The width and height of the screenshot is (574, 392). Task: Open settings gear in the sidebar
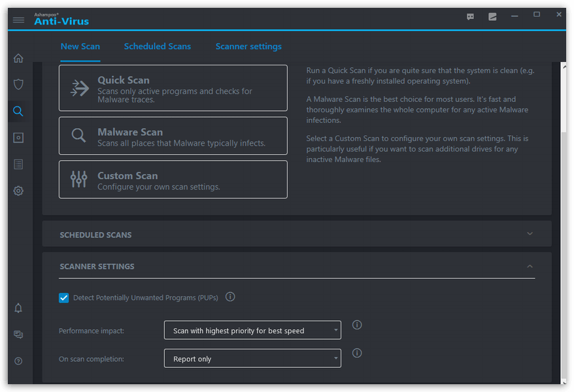18,191
